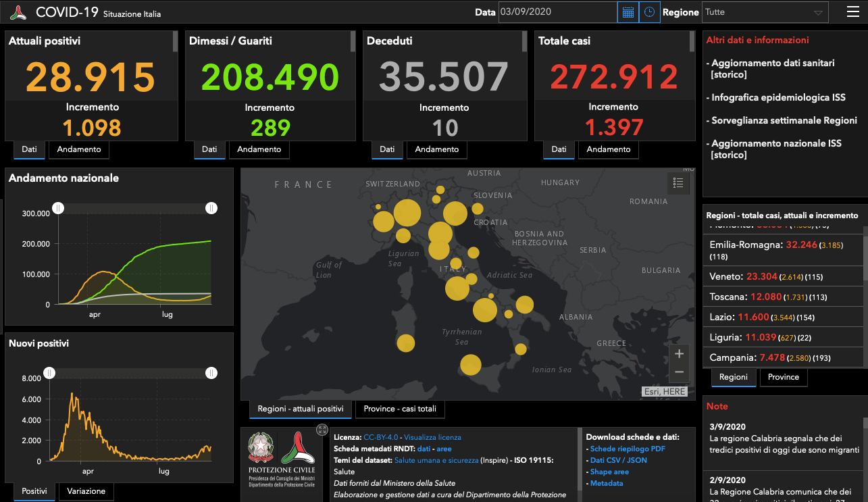Click the clock time picker icon

click(649, 12)
